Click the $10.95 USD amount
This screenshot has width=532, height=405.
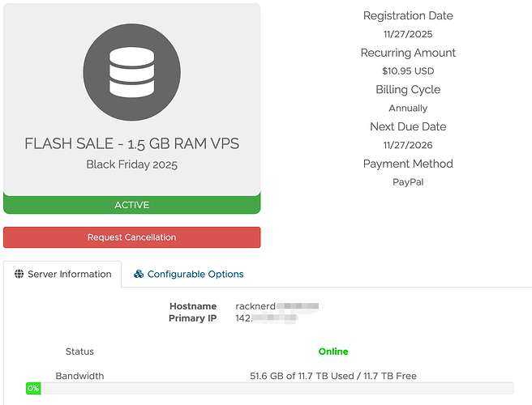pyautogui.click(x=408, y=71)
